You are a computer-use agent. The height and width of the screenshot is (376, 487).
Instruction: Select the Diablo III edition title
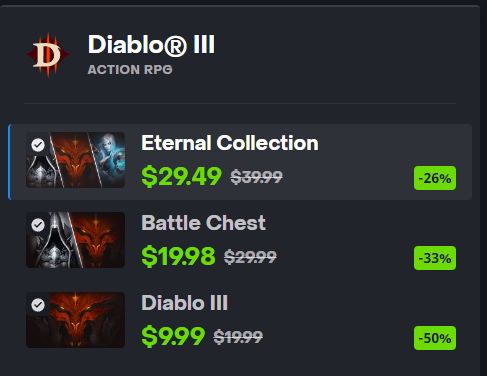click(x=185, y=303)
